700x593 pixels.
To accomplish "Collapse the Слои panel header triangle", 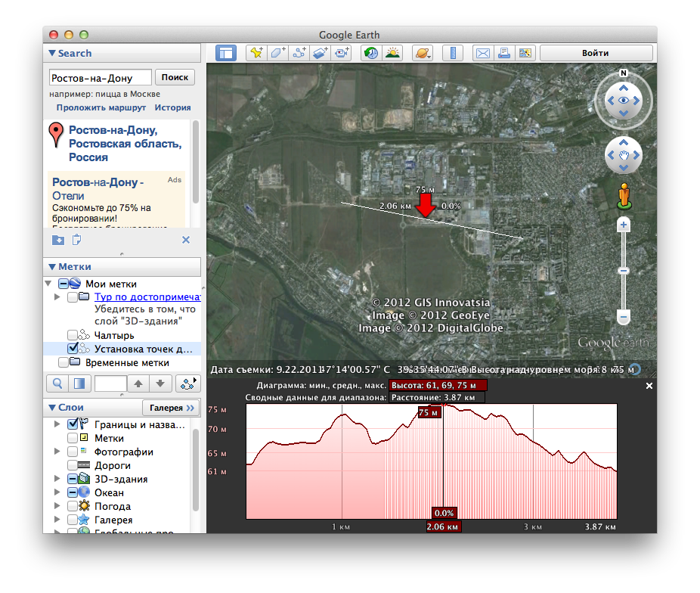I will [52, 407].
